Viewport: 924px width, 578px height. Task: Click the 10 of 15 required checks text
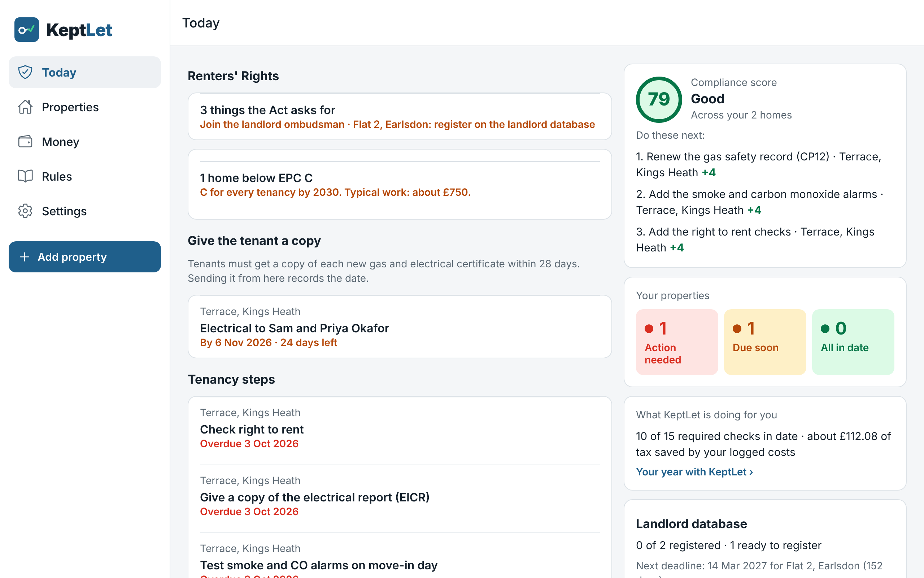pos(717,436)
